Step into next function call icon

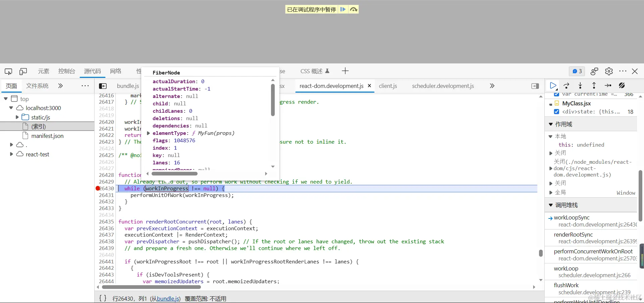click(x=580, y=86)
